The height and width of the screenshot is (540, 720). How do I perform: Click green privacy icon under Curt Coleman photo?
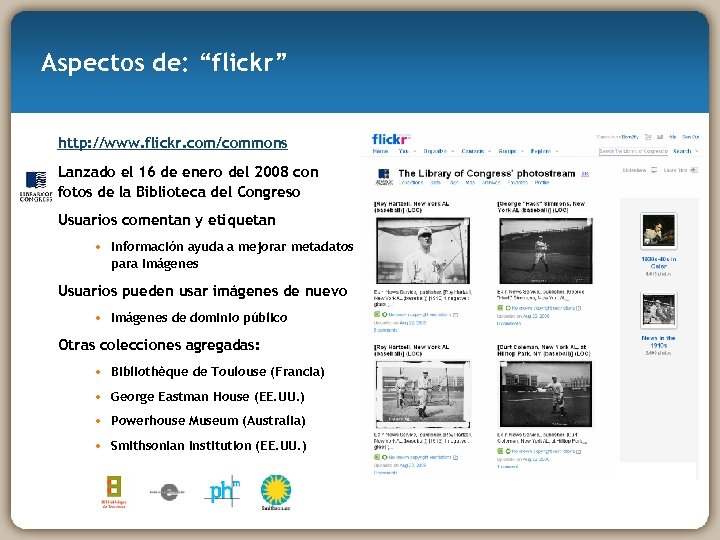click(500, 451)
